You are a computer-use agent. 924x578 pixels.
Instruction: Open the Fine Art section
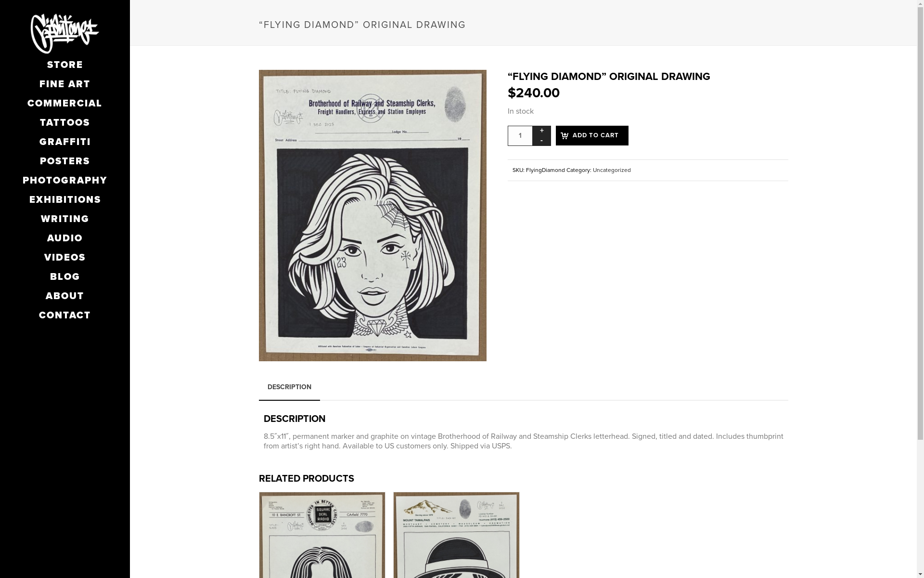click(x=65, y=84)
